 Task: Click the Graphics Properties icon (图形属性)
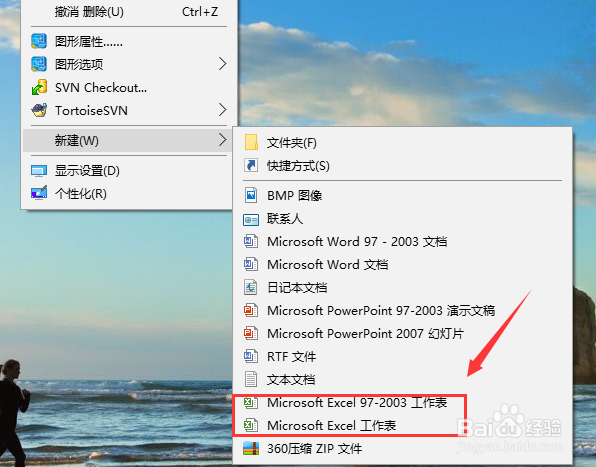coord(39,41)
